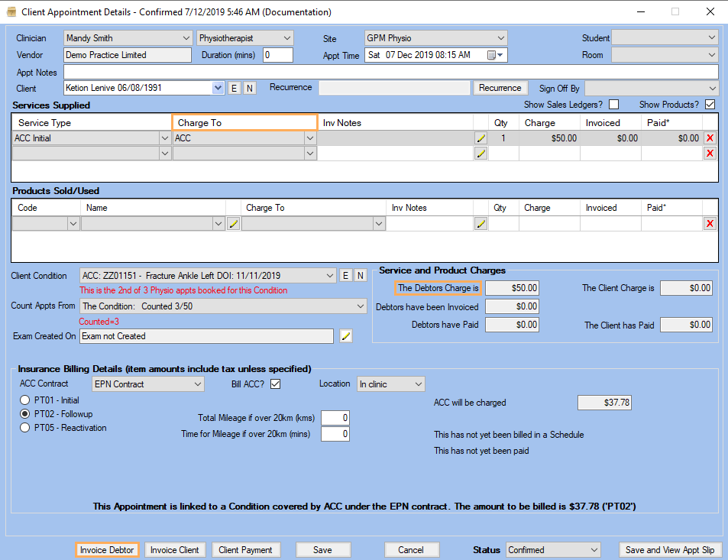Image resolution: width=728 pixels, height=560 pixels.
Task: Click the ACC will be charged $37.78 value
Action: tap(604, 403)
